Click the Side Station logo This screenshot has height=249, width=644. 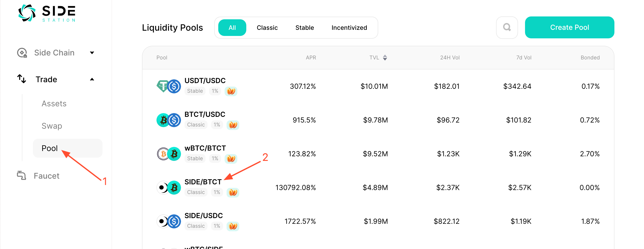tap(47, 13)
